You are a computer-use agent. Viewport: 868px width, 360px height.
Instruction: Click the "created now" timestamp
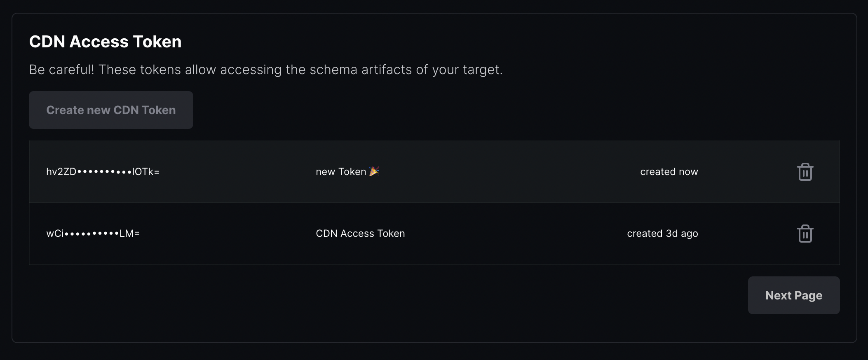pos(669,172)
